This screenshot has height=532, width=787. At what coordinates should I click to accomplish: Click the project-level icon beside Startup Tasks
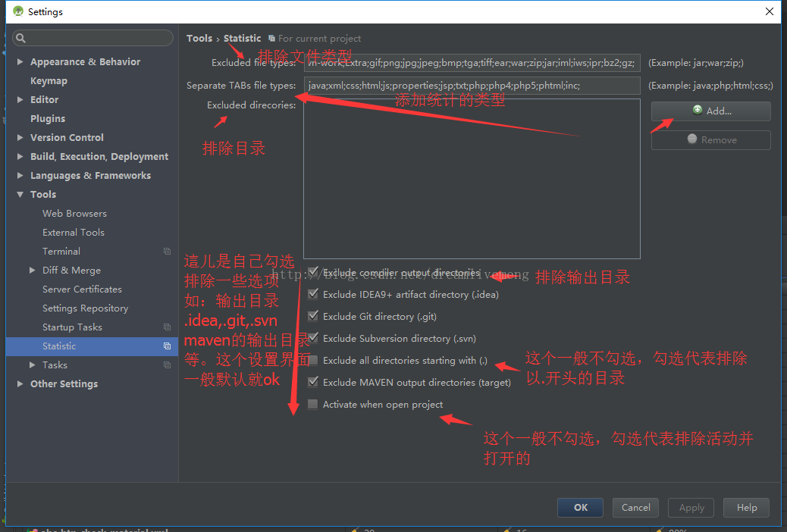click(x=167, y=327)
